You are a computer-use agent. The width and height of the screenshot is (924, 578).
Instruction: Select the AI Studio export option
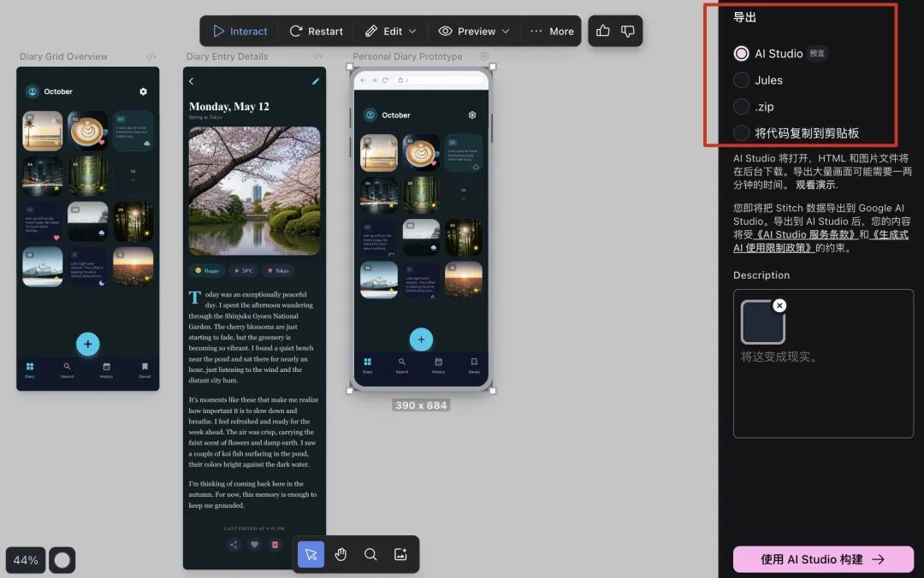click(x=741, y=54)
